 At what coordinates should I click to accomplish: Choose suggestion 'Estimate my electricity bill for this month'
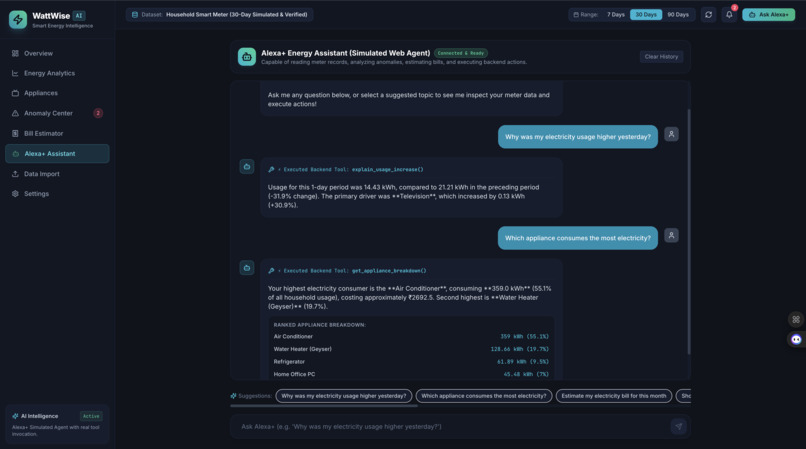(x=614, y=396)
